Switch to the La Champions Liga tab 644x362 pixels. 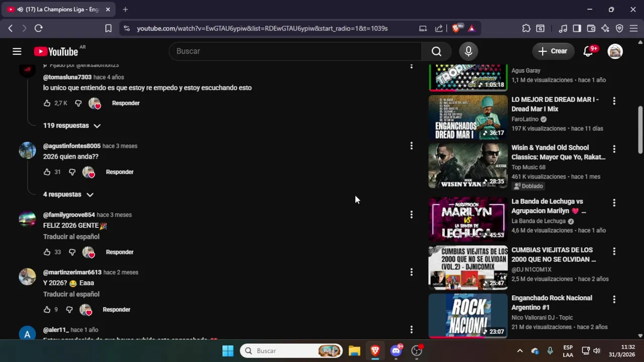[x=58, y=10]
